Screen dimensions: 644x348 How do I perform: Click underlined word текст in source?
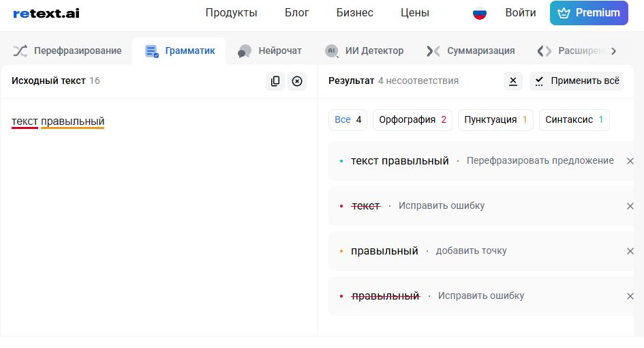pos(25,121)
